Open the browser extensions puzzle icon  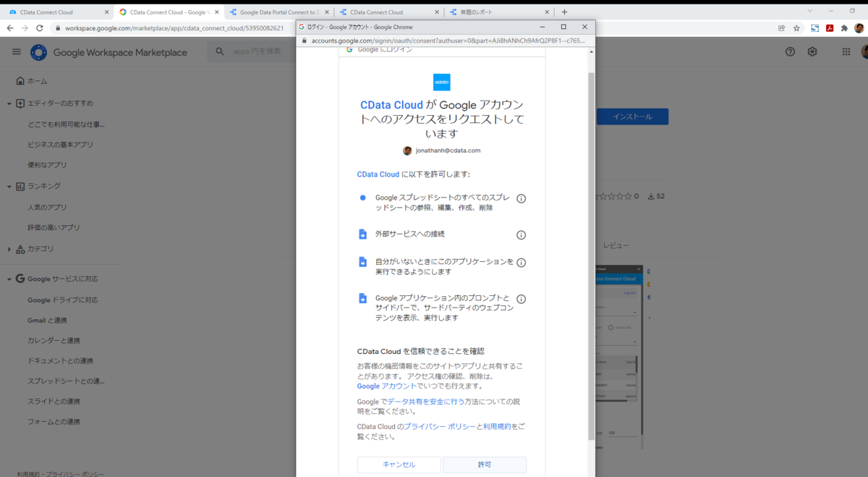pyautogui.click(x=844, y=28)
